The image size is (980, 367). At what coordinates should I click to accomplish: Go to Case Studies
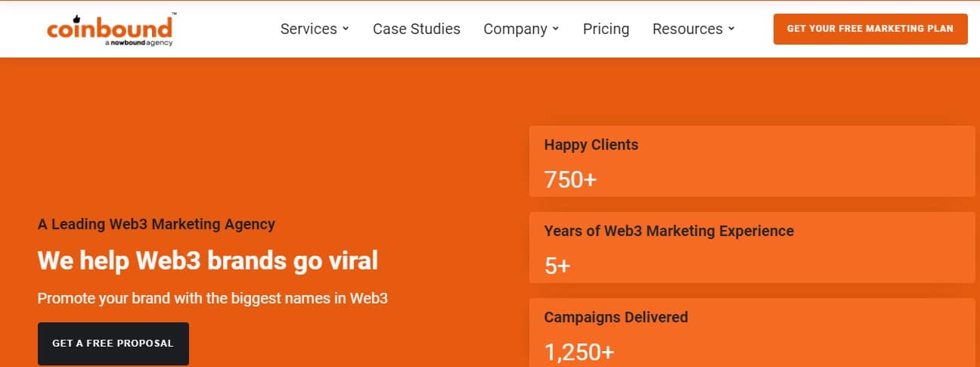click(x=417, y=29)
